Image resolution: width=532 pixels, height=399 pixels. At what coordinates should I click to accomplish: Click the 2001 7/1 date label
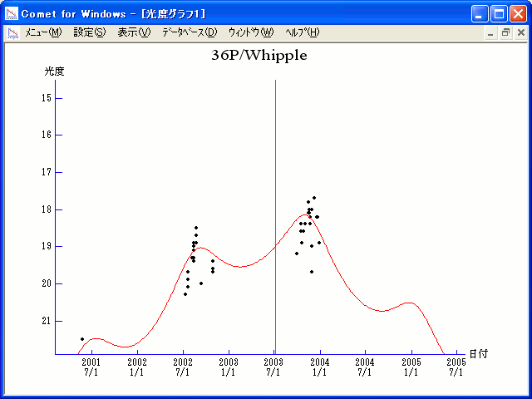pyautogui.click(x=91, y=367)
